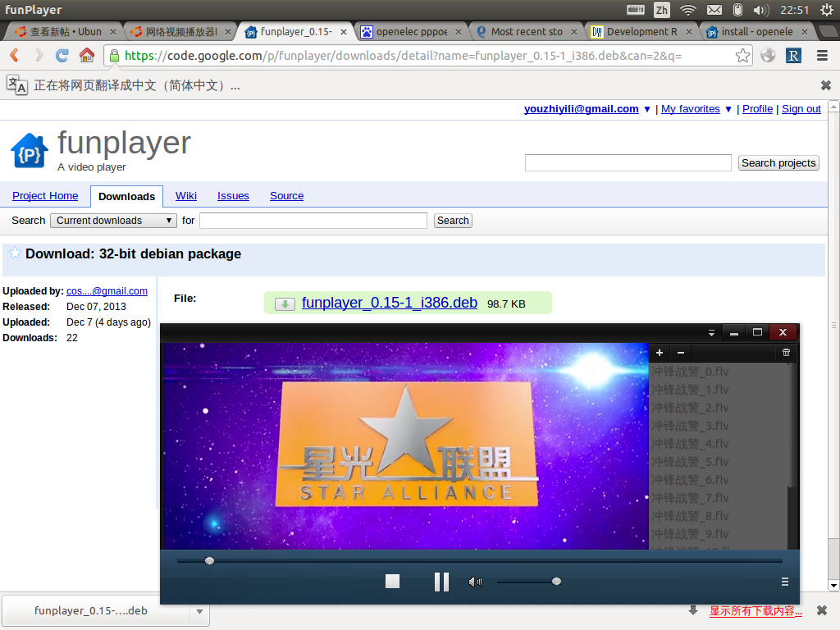The height and width of the screenshot is (630, 840).
Task: Open the Profile link
Action: [757, 109]
